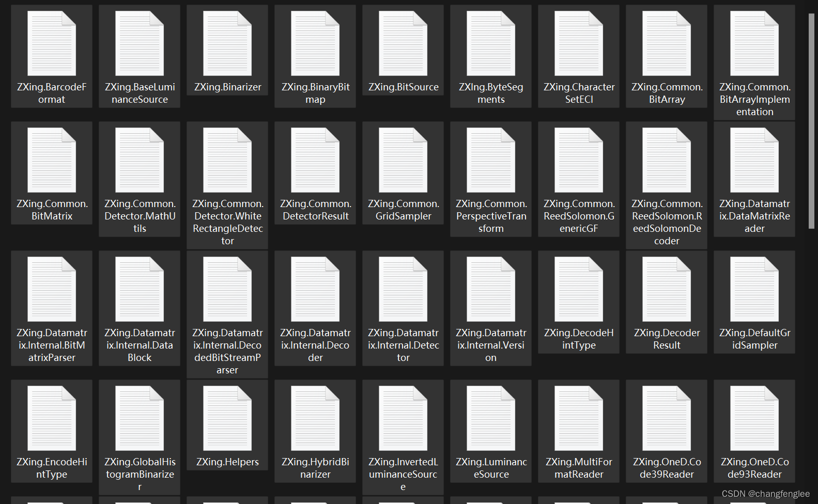The width and height of the screenshot is (818, 504).
Task: Click the ZXing.Binarizer file icon
Action: (x=227, y=43)
